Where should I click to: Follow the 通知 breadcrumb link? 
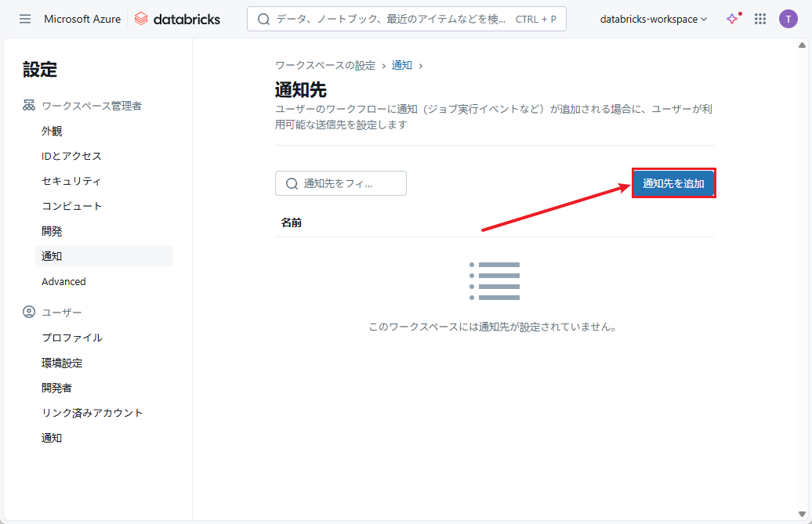[401, 65]
